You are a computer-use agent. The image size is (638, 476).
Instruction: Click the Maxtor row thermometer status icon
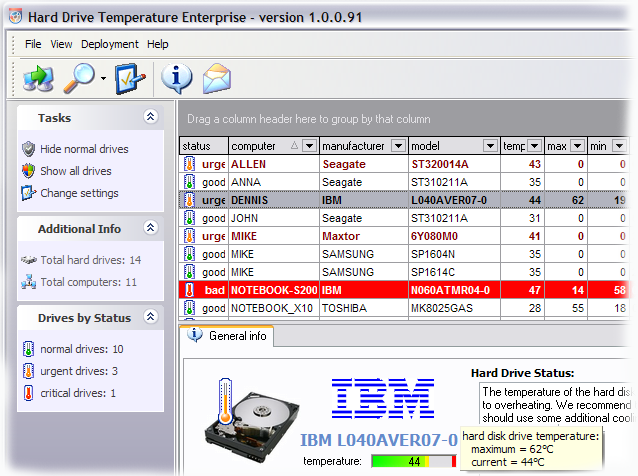tap(189, 236)
